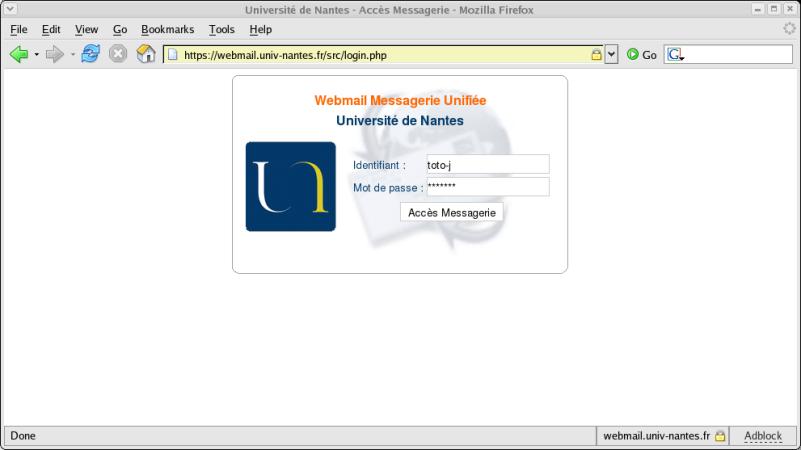Click the search engine icon in the search box
This screenshot has width=801, height=450.
pyautogui.click(x=675, y=55)
